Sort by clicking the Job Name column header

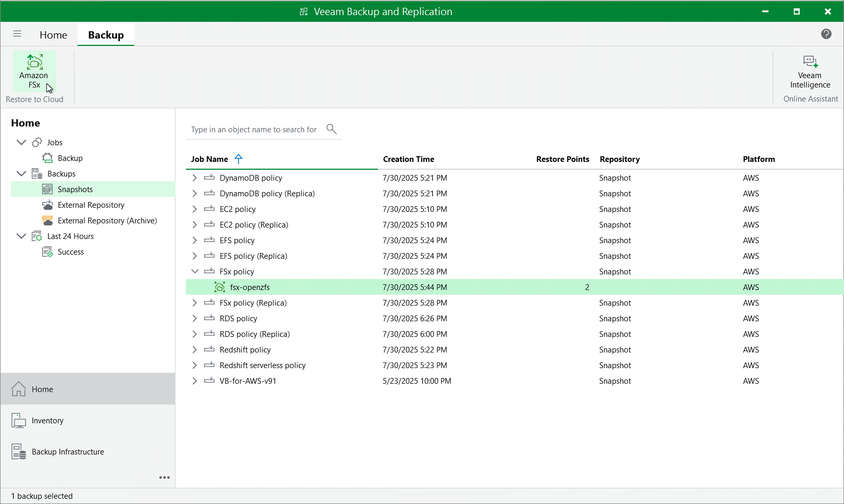pyautogui.click(x=209, y=159)
